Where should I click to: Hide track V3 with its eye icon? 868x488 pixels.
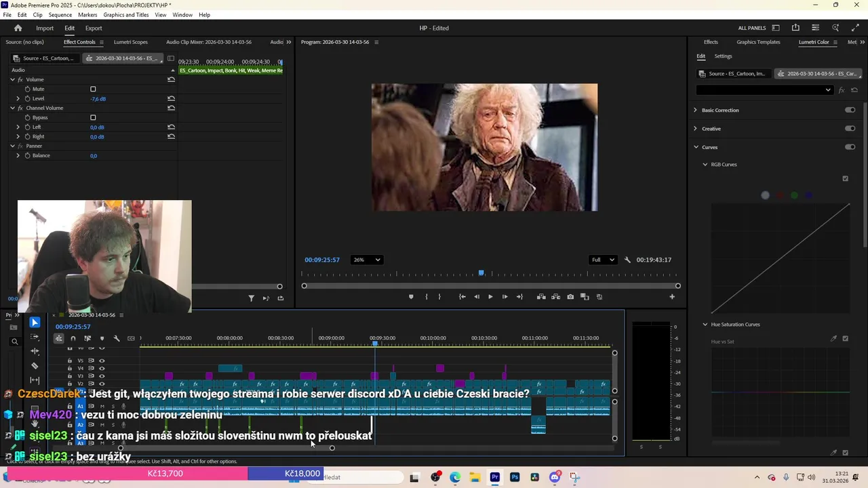click(102, 375)
